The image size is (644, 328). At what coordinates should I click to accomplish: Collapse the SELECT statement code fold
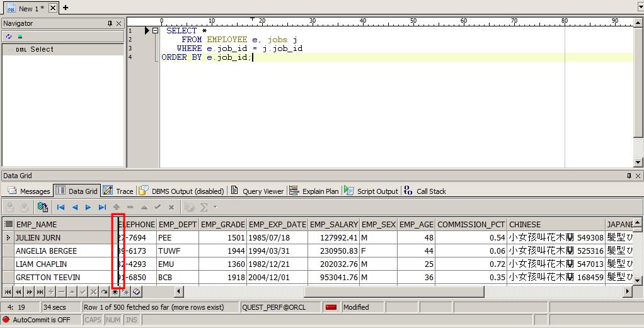tap(155, 30)
